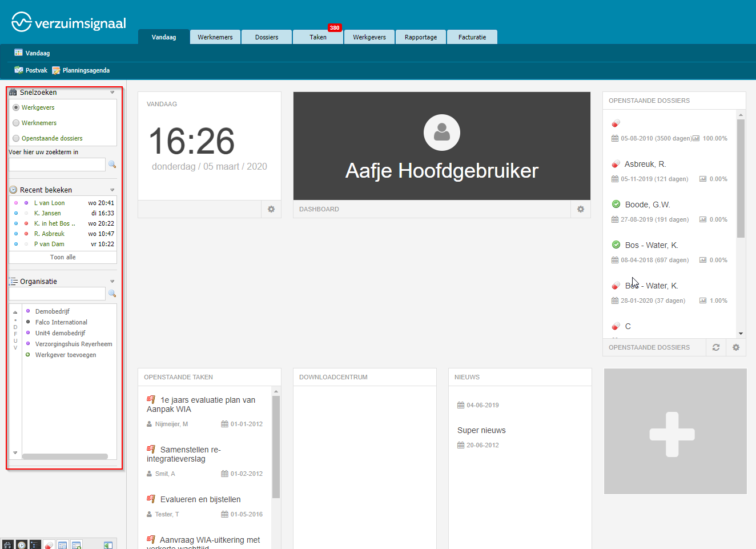Refresh the Openstaande dossiers widget
Viewport: 756px width, 549px height.
716,347
